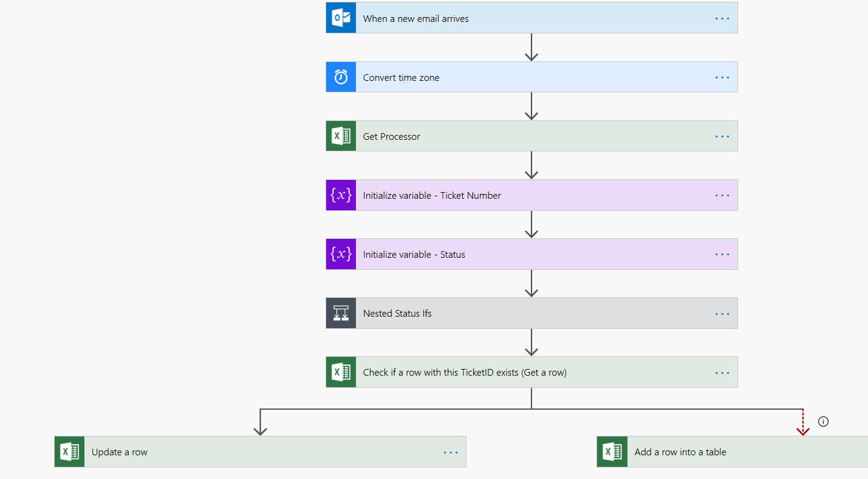Screen dimensions: 868x479
Task: Click the Outlook icon on 'When a new email arrives'
Action: pos(341,18)
